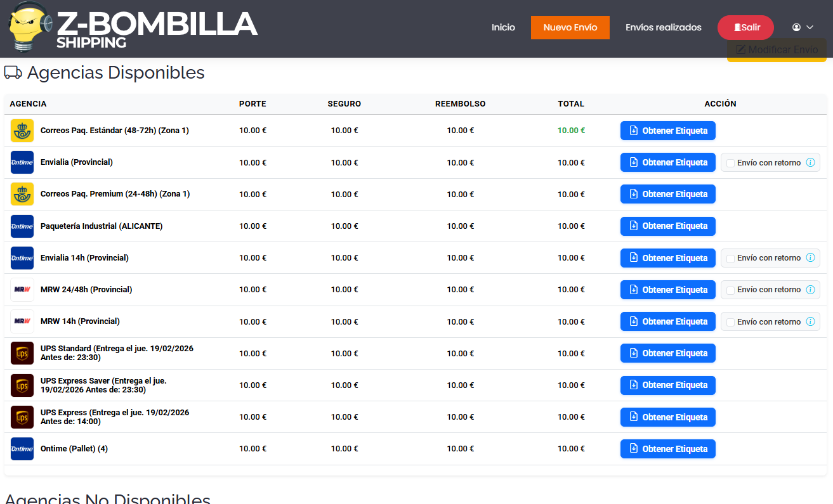Image resolution: width=833 pixels, height=504 pixels.
Task: Get label for Correos Paq. Premium
Action: 667,194
